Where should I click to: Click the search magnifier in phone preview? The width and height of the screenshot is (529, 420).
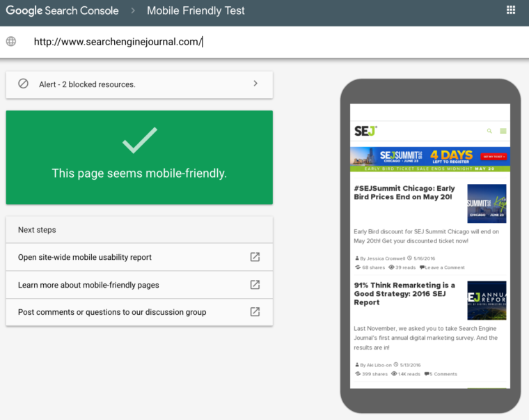pyautogui.click(x=489, y=131)
